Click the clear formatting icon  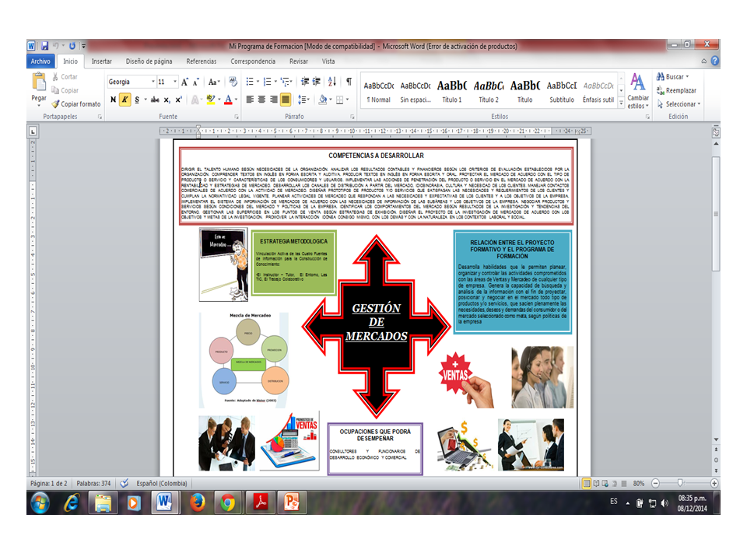(233, 82)
